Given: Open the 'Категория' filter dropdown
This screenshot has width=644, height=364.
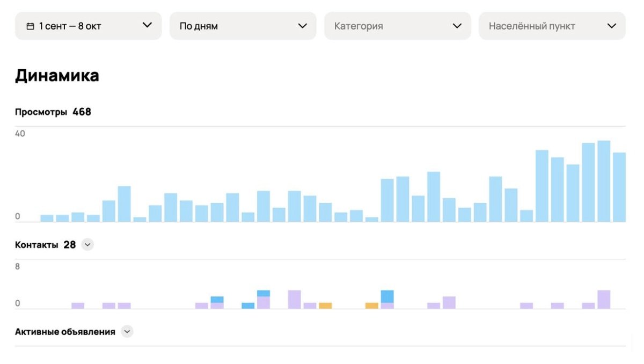Looking at the screenshot, I should [397, 26].
